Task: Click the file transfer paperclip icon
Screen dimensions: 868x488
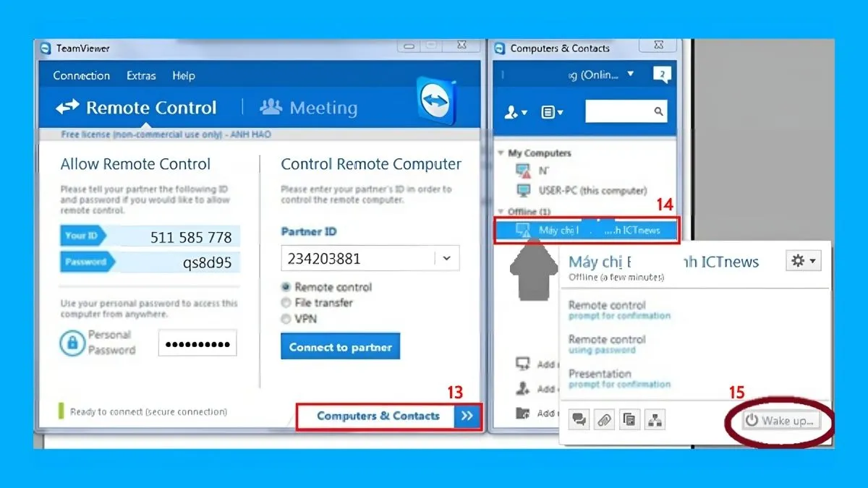Action: click(604, 419)
